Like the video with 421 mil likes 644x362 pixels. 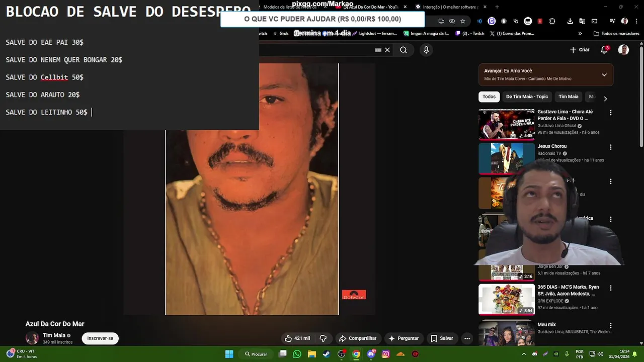coord(297,338)
